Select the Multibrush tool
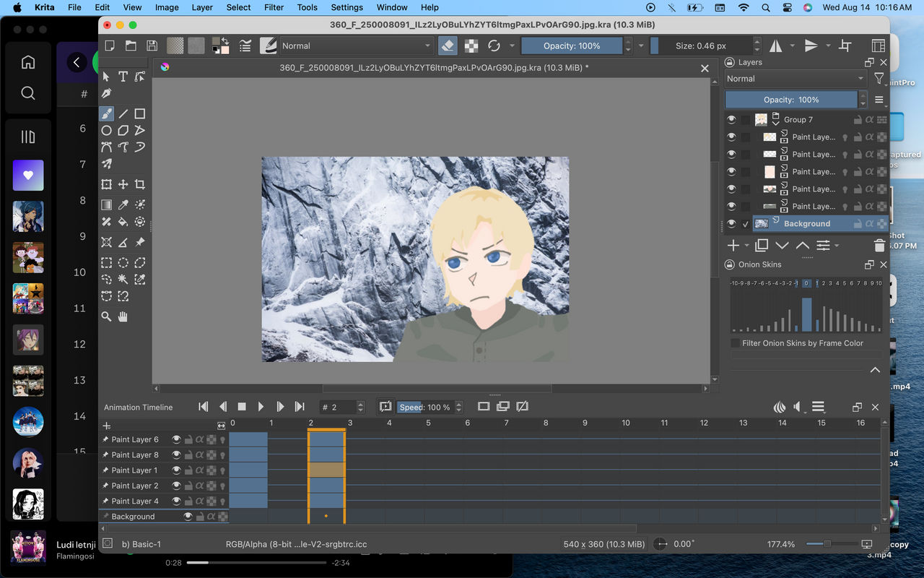Image resolution: width=924 pixels, height=578 pixels. tap(106, 165)
